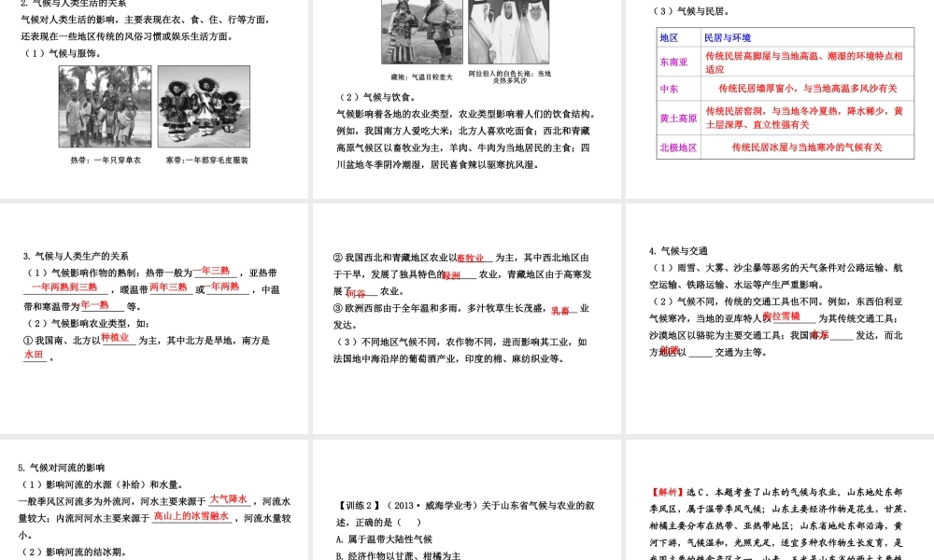Image resolution: width=934 pixels, height=560 pixels.
Task: Click red answer 一年两熟到三熟
Action: (64, 287)
